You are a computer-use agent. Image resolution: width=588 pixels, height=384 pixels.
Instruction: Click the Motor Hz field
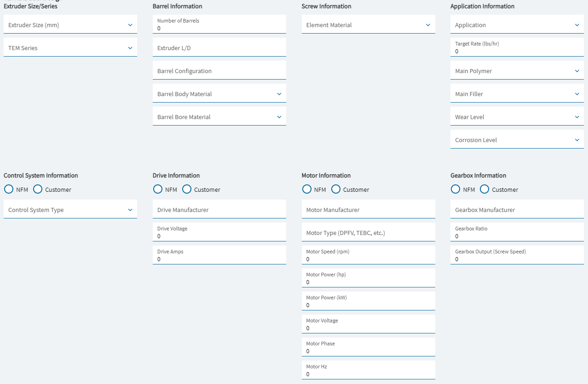(x=368, y=370)
